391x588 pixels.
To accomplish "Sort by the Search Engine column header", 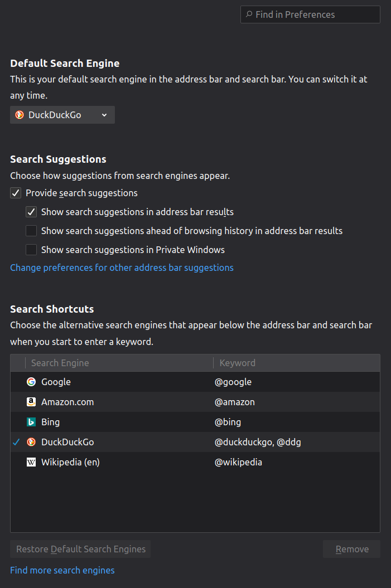I will click(60, 363).
